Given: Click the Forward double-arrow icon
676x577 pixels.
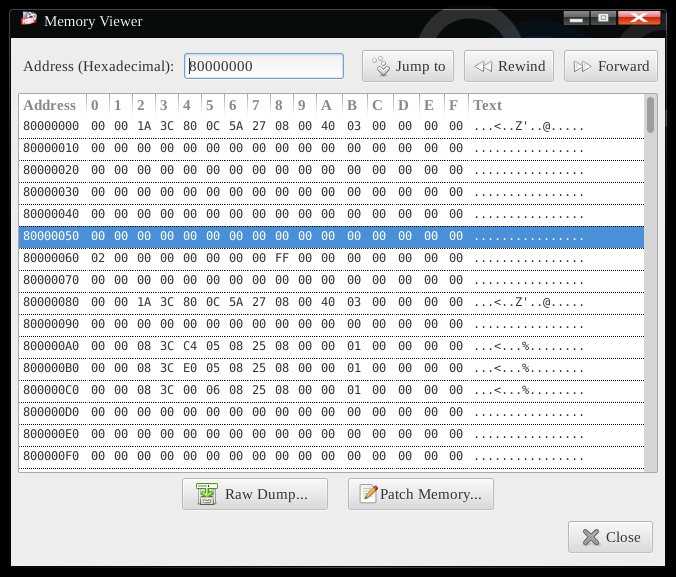Looking at the screenshot, I should click(582, 67).
